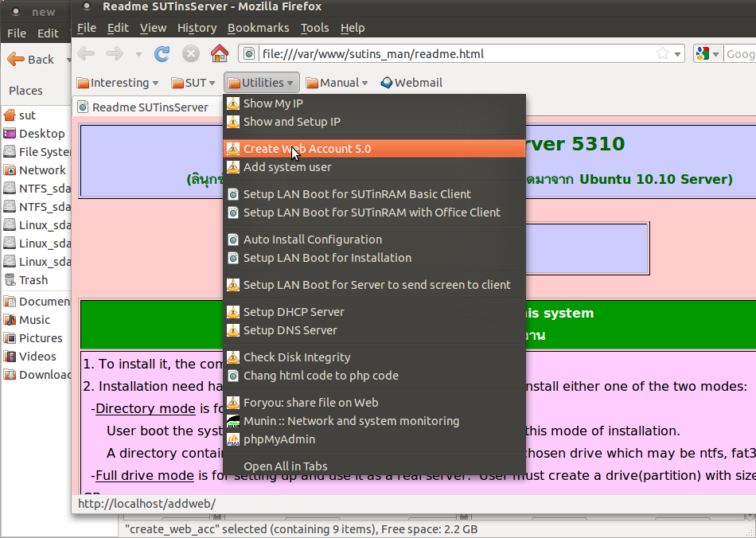Choose Show and Setup IP

pyautogui.click(x=375, y=122)
